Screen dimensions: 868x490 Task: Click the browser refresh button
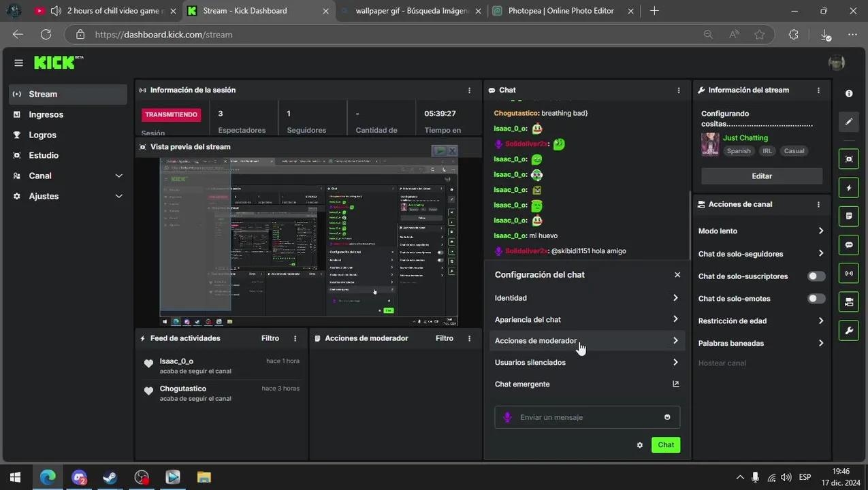[46, 34]
